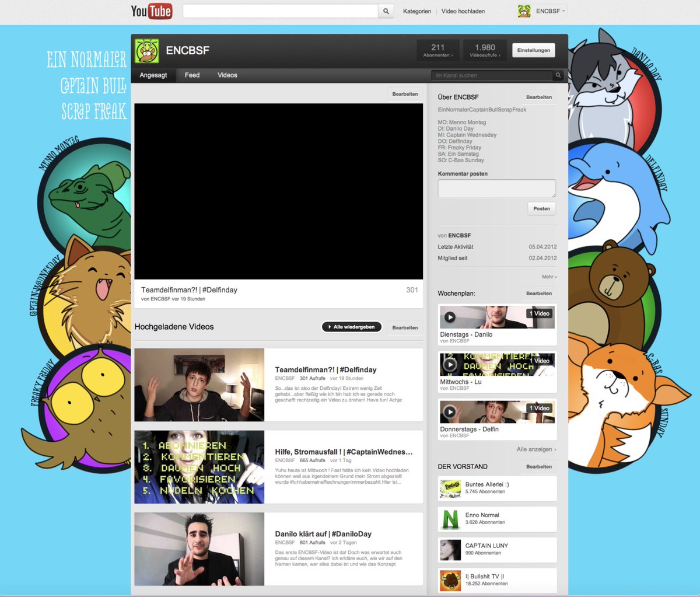Click the Bullshit TV bull icon
This screenshot has width=700, height=597.
[x=450, y=581]
